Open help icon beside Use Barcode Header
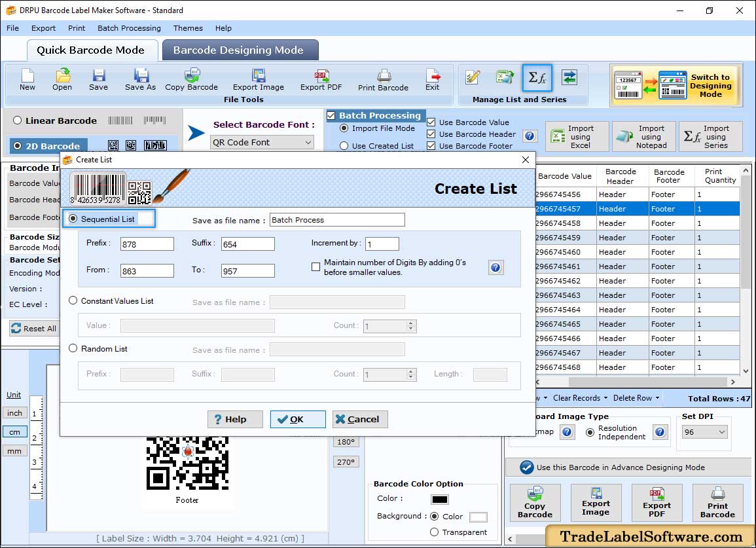This screenshot has width=756, height=548. pyautogui.click(x=530, y=136)
